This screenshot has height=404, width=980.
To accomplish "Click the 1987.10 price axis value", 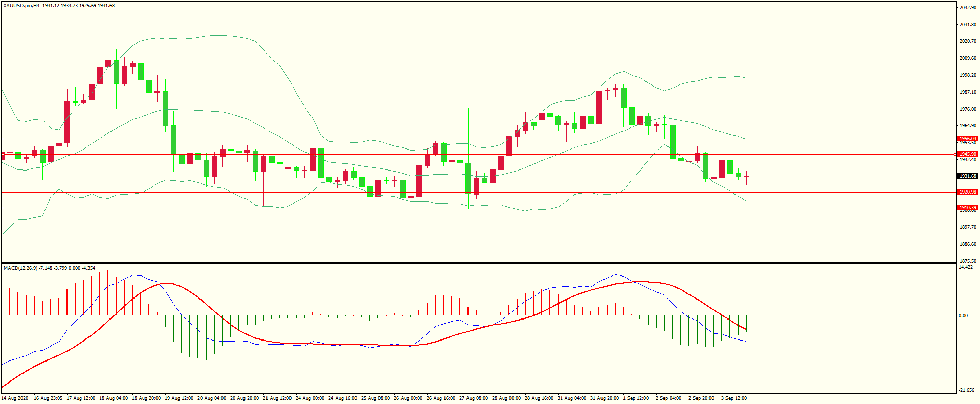I will (968, 92).
